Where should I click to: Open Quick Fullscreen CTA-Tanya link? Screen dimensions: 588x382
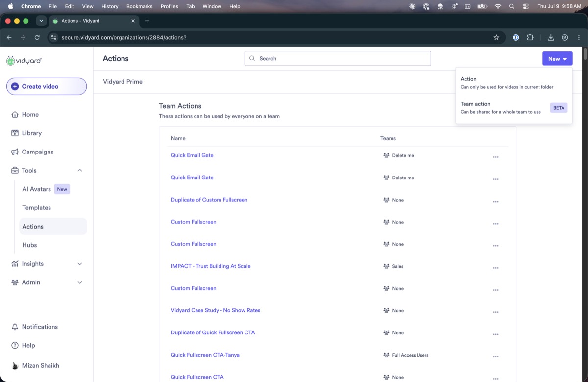[x=205, y=355]
